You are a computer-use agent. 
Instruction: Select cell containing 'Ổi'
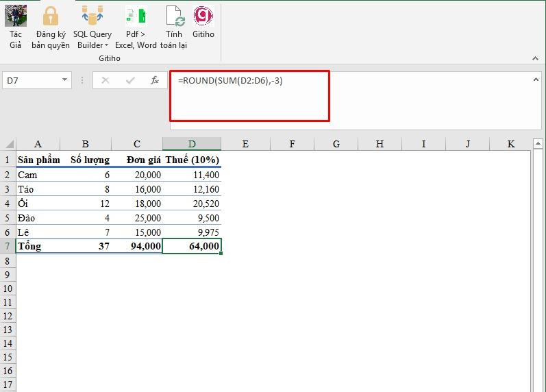coord(38,204)
